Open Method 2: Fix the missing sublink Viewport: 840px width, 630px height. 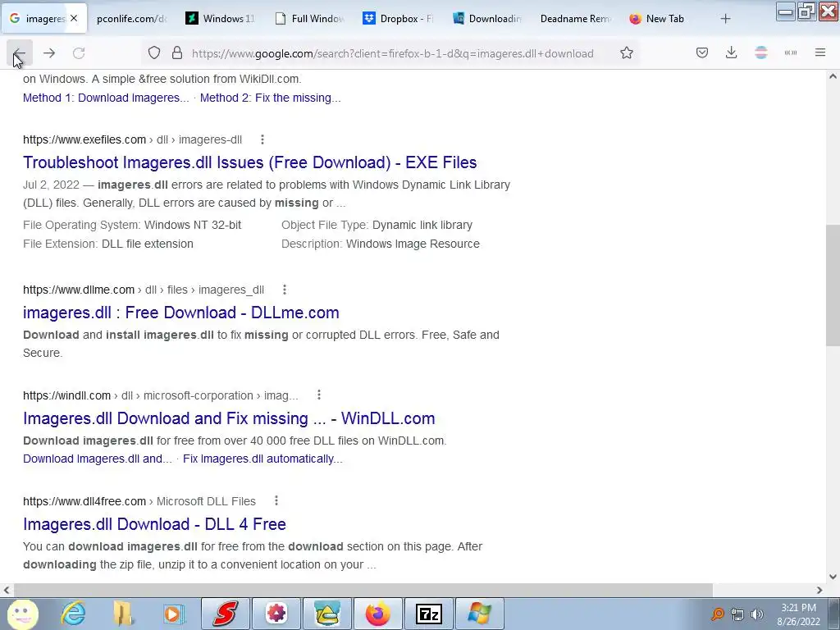coord(270,98)
